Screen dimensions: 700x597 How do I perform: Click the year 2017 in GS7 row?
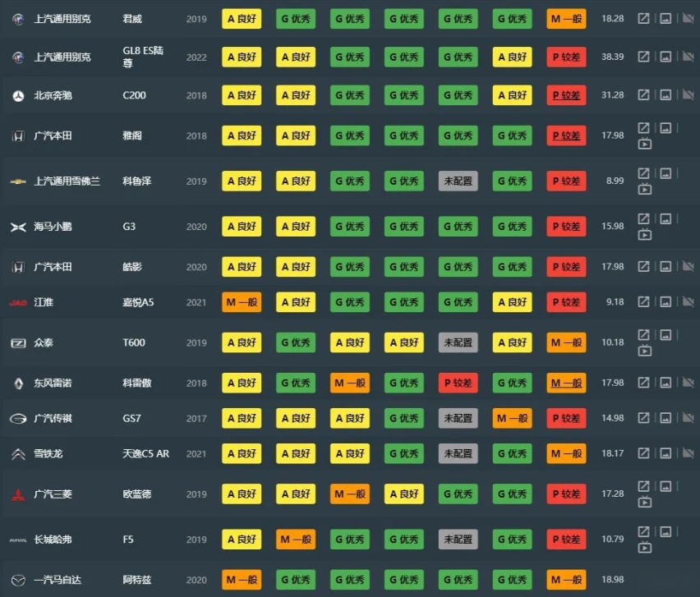tap(196, 418)
